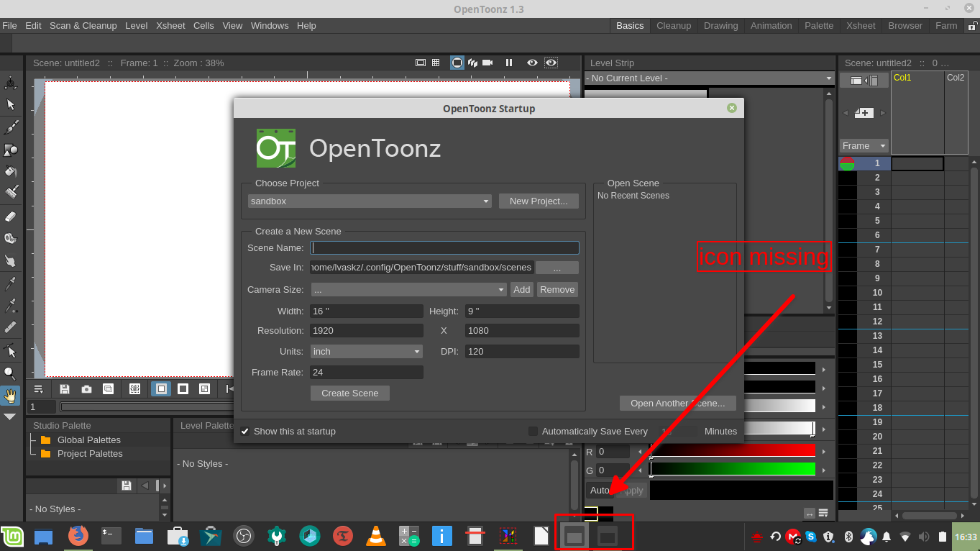This screenshot has height=551, width=980.
Task: Open the Linux Mint start menu
Action: click(12, 536)
